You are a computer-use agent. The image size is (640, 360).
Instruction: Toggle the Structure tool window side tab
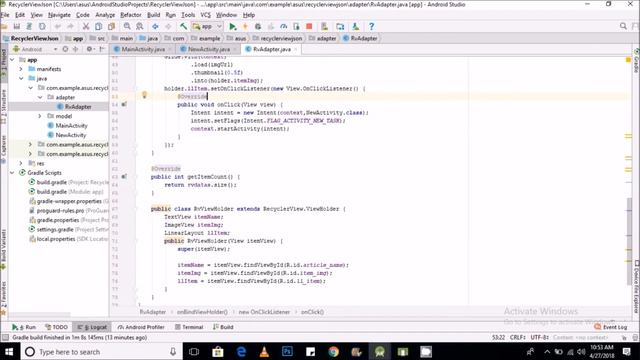pyautogui.click(x=4, y=107)
